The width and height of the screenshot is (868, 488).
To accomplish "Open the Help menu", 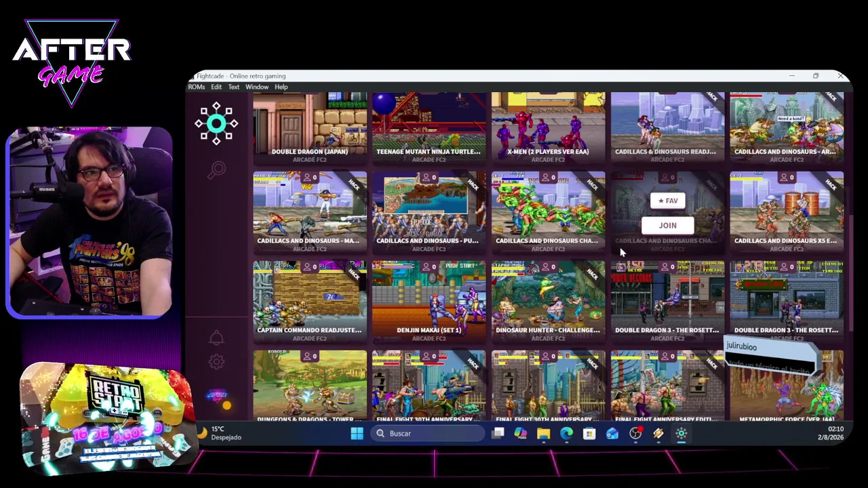I will coord(281,87).
